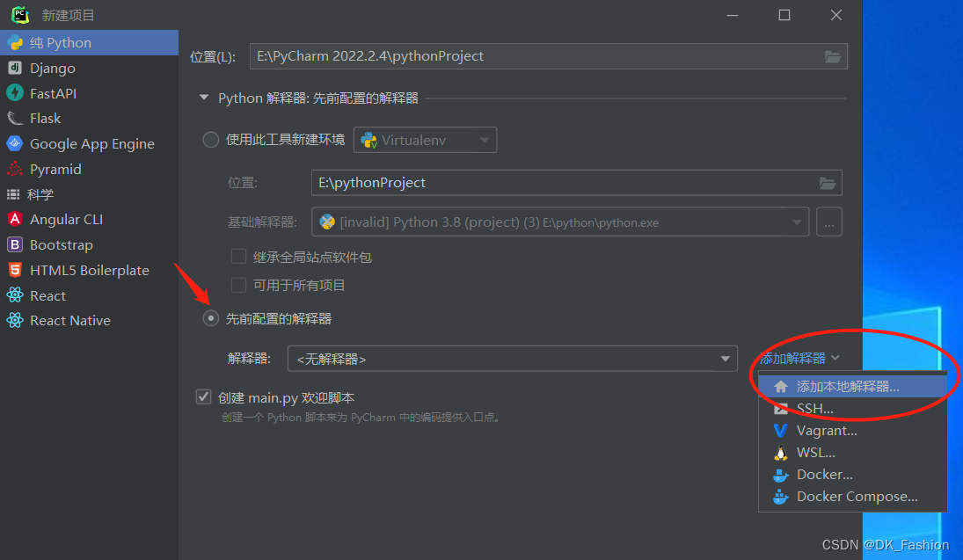Select the React Native atom icon
963x560 pixels.
pyautogui.click(x=15, y=320)
